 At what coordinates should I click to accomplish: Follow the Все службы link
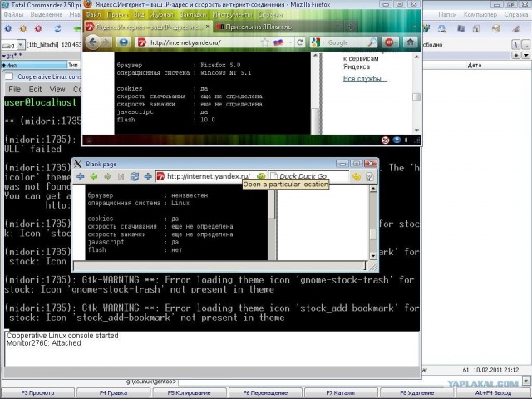tap(365, 79)
